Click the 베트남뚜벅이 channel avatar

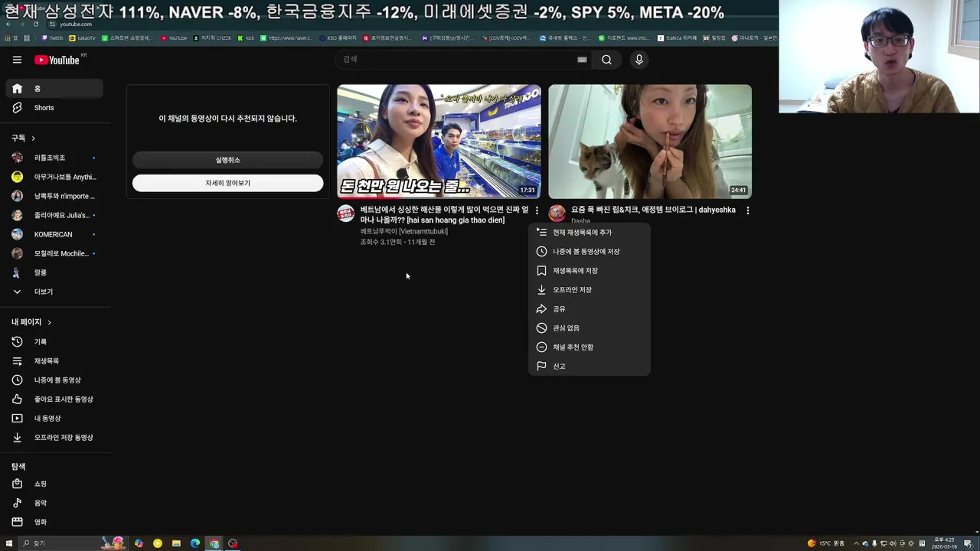pos(346,214)
